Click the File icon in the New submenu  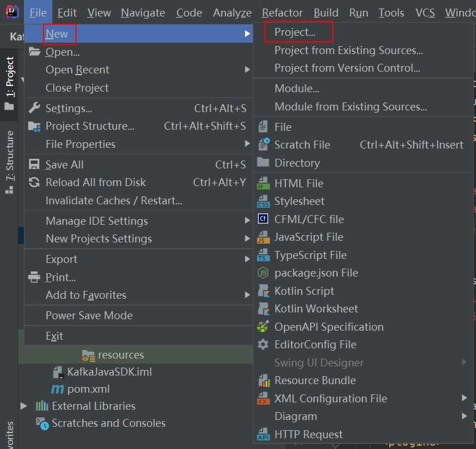pyautogui.click(x=263, y=126)
